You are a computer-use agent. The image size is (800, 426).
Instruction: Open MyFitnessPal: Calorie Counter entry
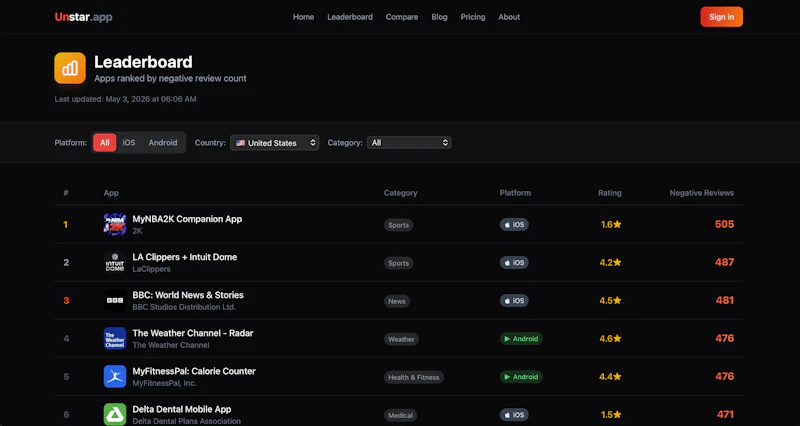click(194, 371)
